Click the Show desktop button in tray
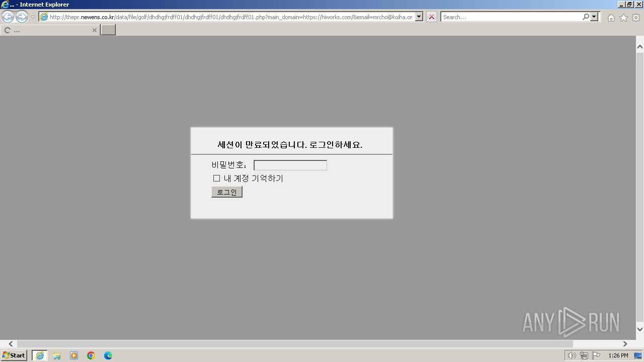Viewport: 644px width, 362px height. pos(638,355)
